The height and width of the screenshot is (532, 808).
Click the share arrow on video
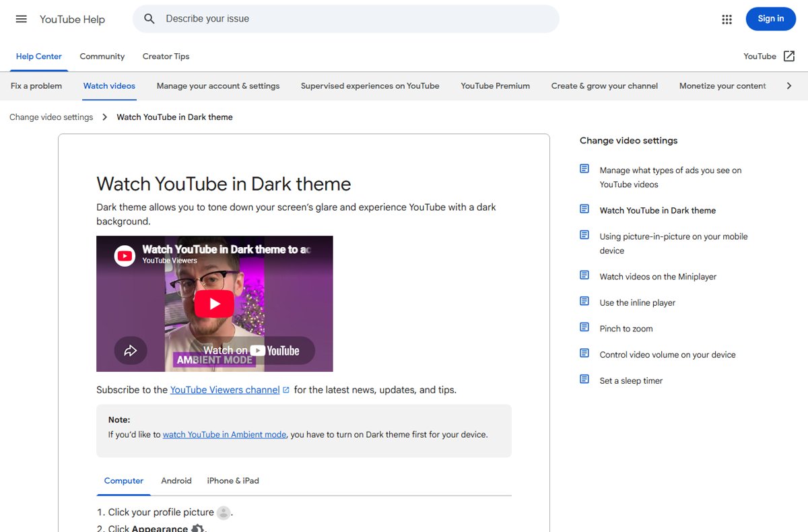130,350
